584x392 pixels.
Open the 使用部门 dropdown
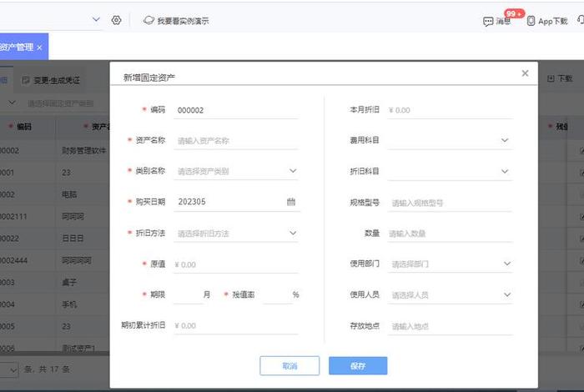(450, 264)
